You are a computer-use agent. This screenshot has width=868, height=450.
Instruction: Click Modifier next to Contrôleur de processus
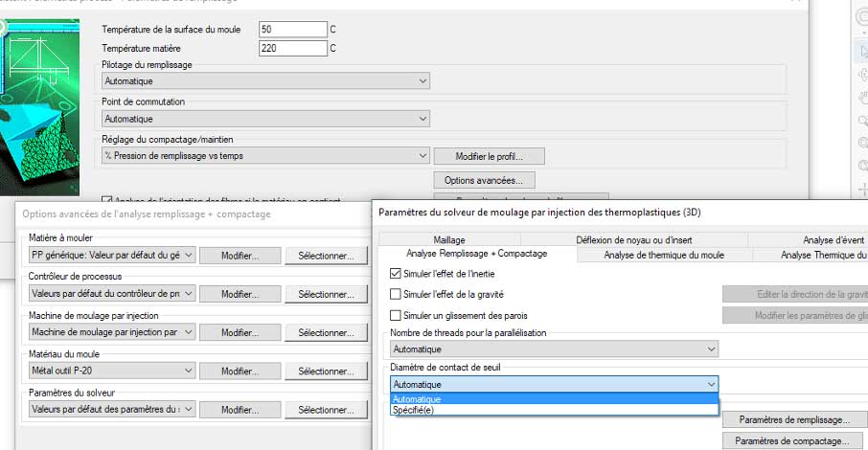point(240,294)
